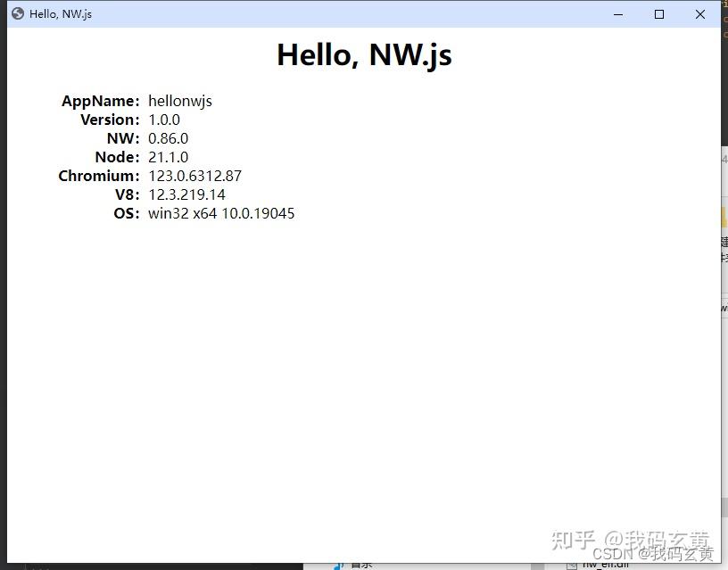Click the background entry starting with w
Viewport: 728px width, 570px height.
pos(724,307)
